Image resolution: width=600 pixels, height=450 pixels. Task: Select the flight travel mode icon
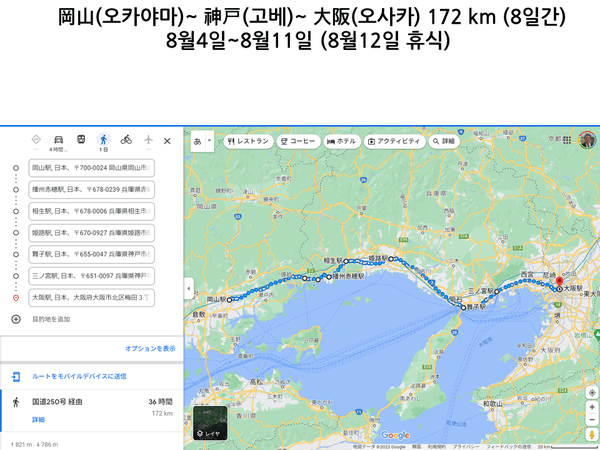coord(148,140)
